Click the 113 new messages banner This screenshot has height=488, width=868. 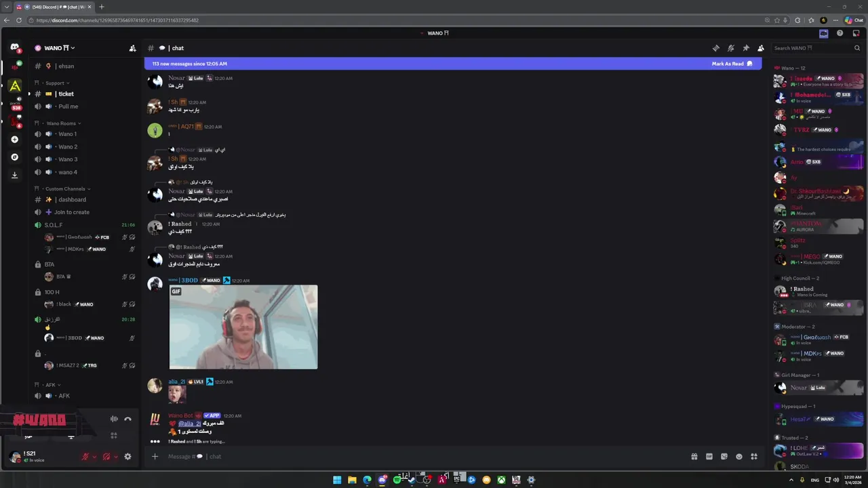pos(453,64)
